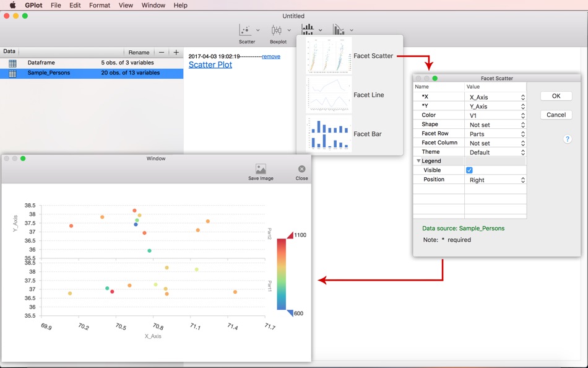Click OK in Facet Scatter dialog
The height and width of the screenshot is (368, 588).
tap(556, 96)
